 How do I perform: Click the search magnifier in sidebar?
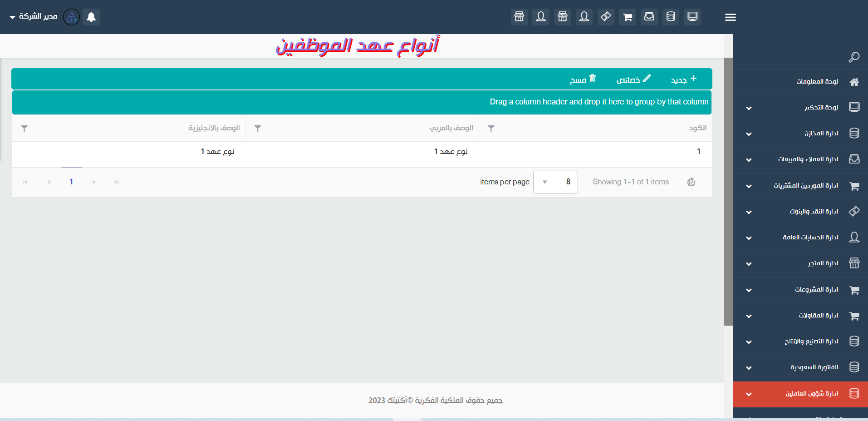click(854, 57)
